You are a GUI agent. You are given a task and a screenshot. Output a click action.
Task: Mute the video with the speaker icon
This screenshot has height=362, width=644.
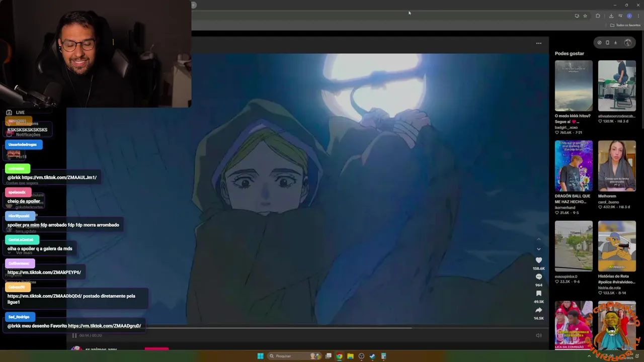pyautogui.click(x=538, y=335)
